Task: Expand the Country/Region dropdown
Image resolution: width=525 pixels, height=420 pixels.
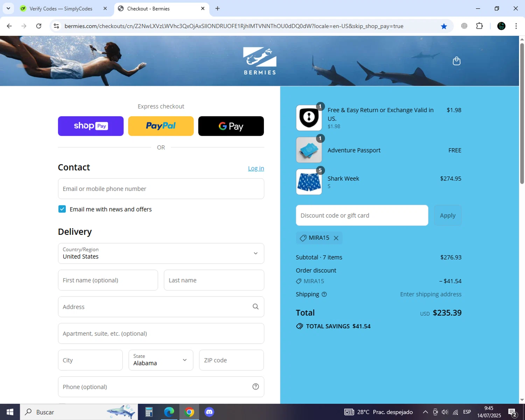Action: point(161,253)
